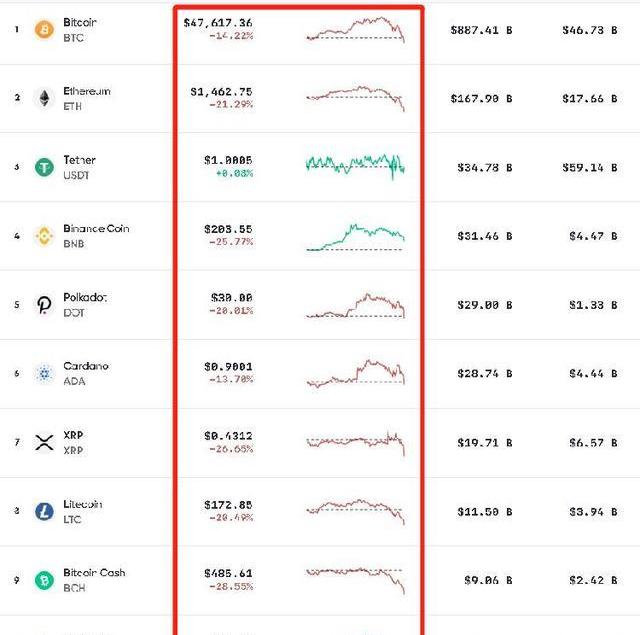Open the Ethereum coin name link
Viewport: 640px width, 635px height.
86,91
